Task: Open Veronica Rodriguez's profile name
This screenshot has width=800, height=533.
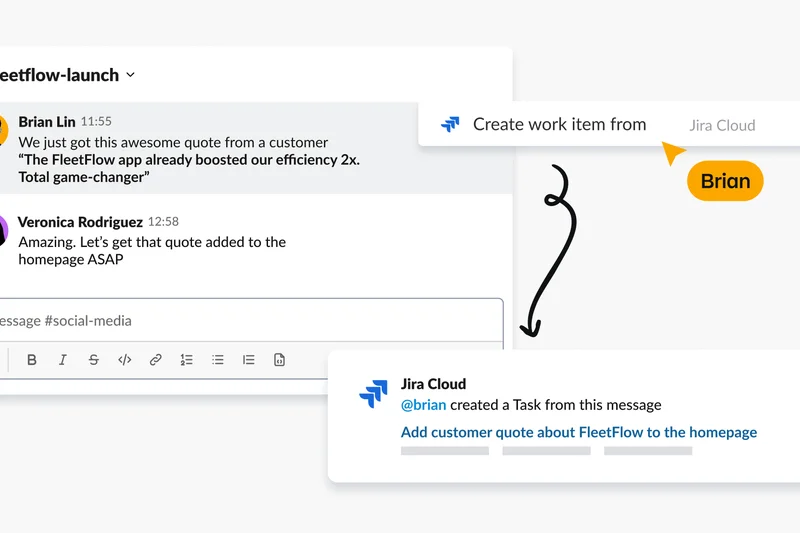Action: coord(80,222)
